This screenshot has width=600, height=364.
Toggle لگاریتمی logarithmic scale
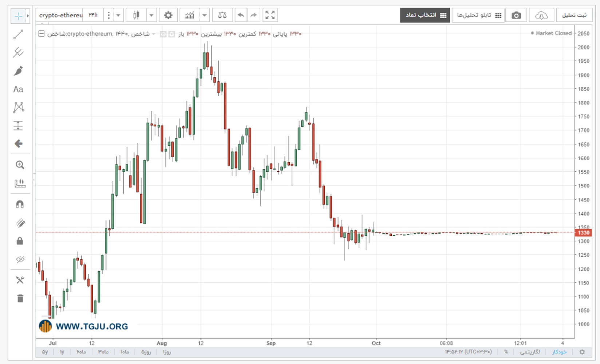click(530, 352)
